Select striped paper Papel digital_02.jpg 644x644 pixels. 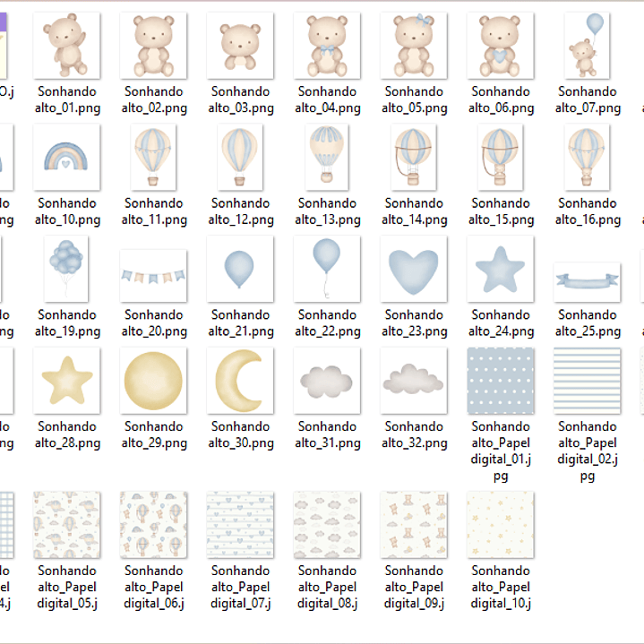tap(587, 381)
